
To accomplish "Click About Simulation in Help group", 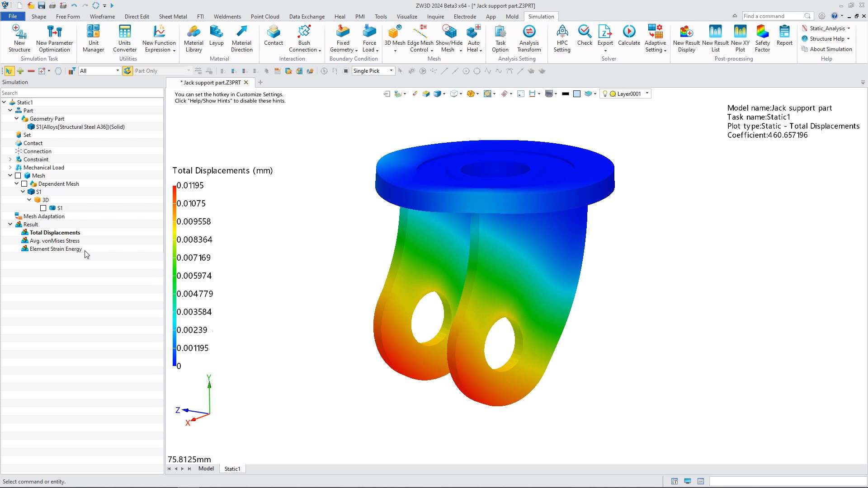I will [x=830, y=49].
